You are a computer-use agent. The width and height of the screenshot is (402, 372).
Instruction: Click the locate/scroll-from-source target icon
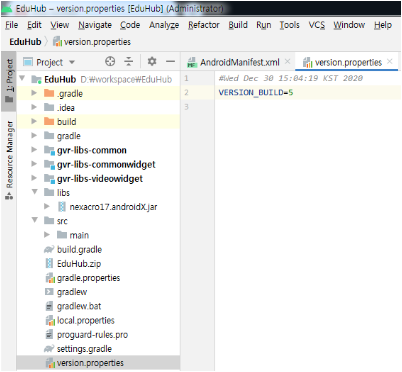coord(110,62)
